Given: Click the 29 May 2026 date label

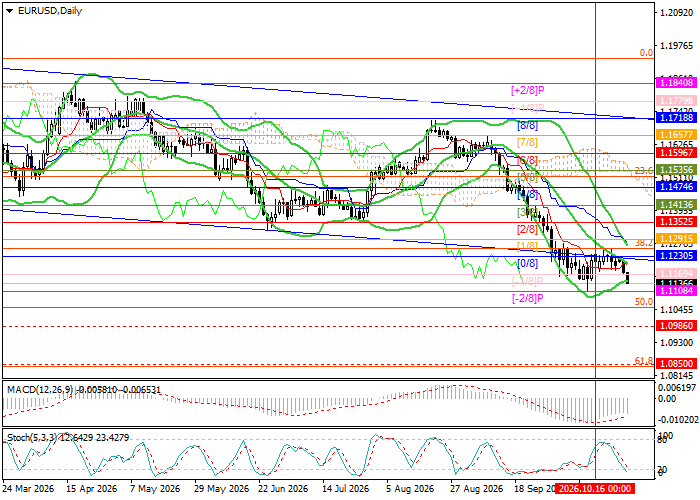Looking at the screenshot, I should coord(222,488).
